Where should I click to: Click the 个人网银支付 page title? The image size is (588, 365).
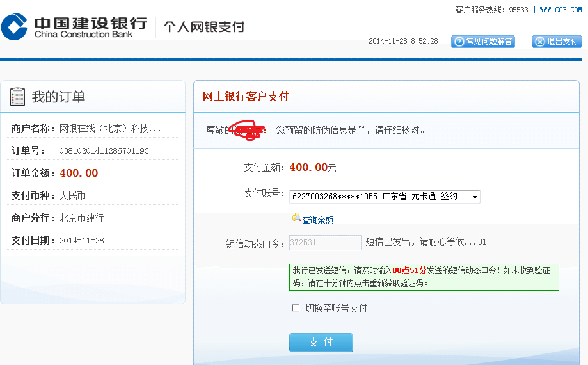pos(203,27)
